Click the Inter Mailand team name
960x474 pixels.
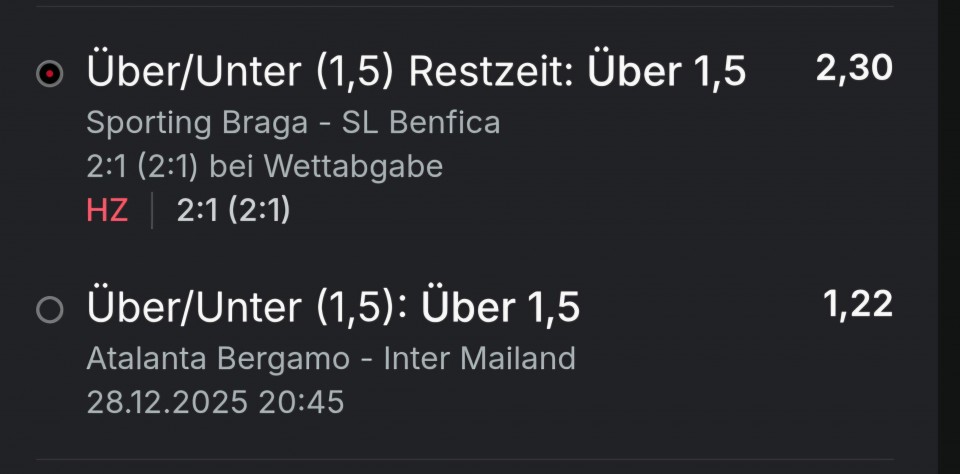pos(480,358)
